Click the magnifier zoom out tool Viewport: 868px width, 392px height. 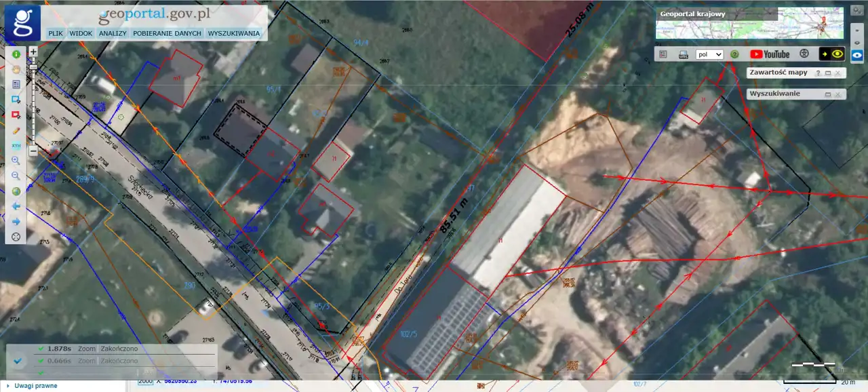click(x=16, y=176)
